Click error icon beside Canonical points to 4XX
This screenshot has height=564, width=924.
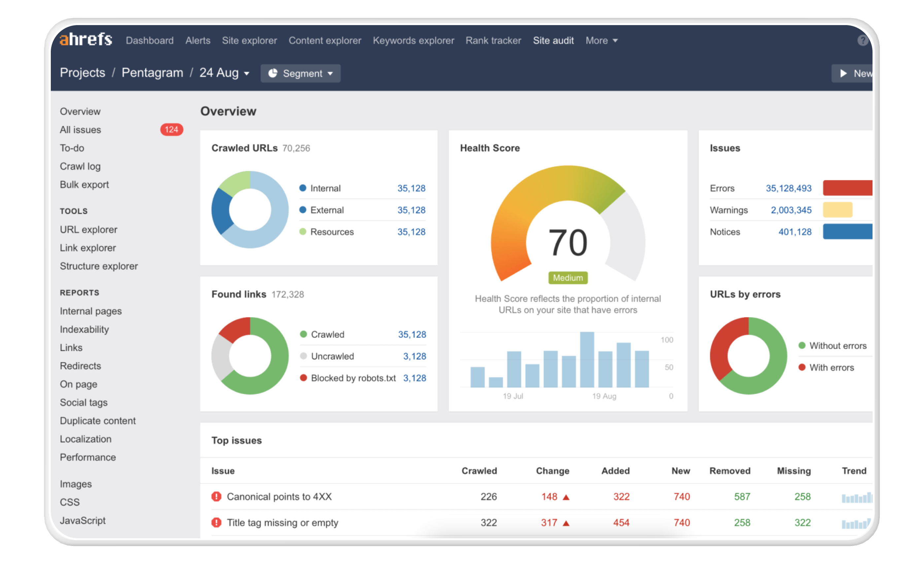(216, 496)
